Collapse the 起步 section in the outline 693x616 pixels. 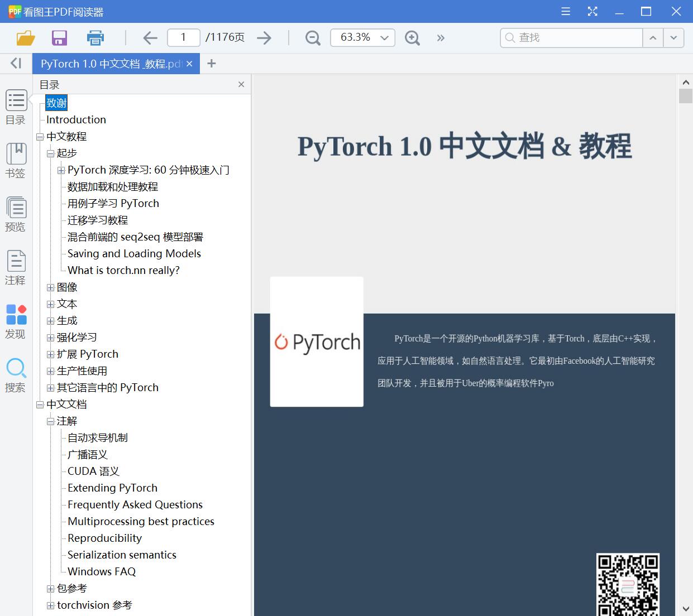click(50, 153)
